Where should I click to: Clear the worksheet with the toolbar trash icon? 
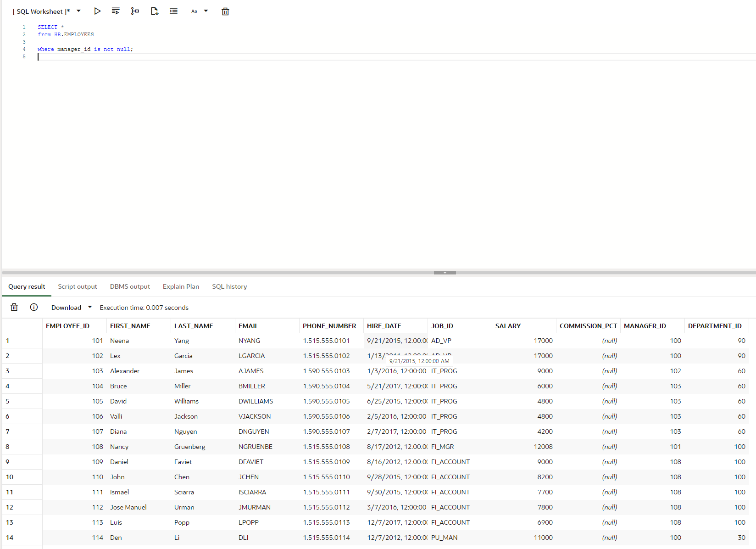[x=225, y=11]
